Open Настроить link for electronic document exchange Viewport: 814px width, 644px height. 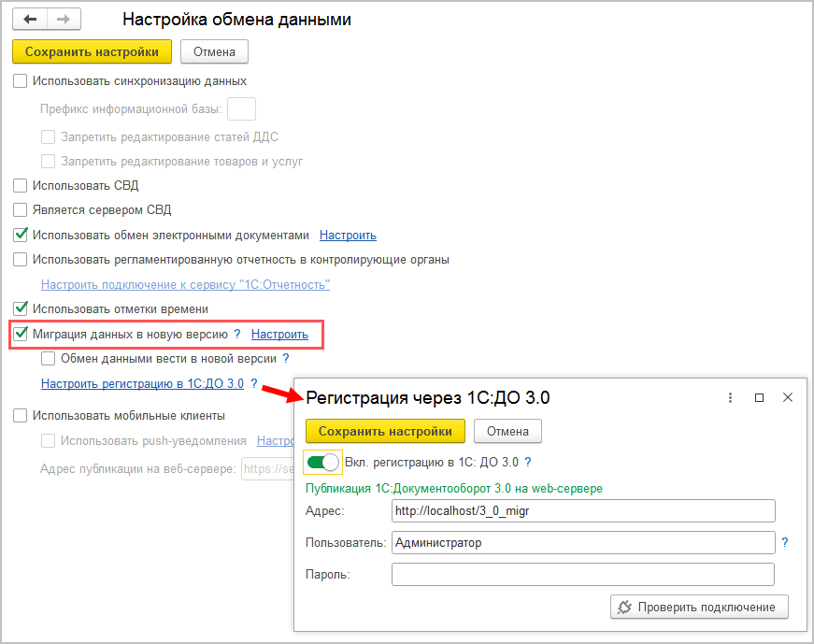click(x=348, y=236)
